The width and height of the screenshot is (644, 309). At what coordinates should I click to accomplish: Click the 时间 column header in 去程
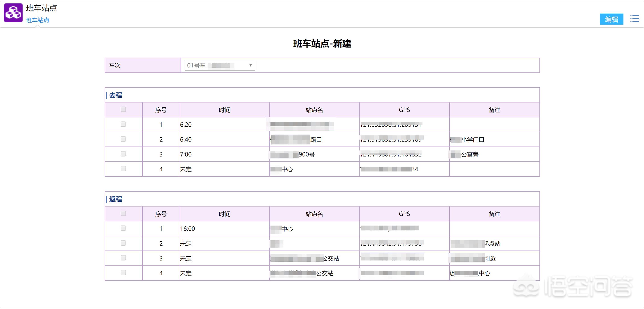pyautogui.click(x=225, y=110)
